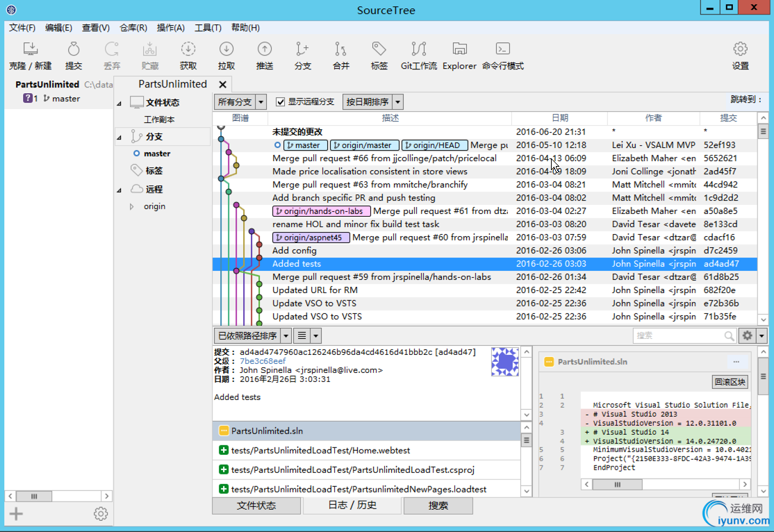Select PartsunlimitedNewPages.loadtest in file list
The width and height of the screenshot is (774, 532).
tap(367, 489)
